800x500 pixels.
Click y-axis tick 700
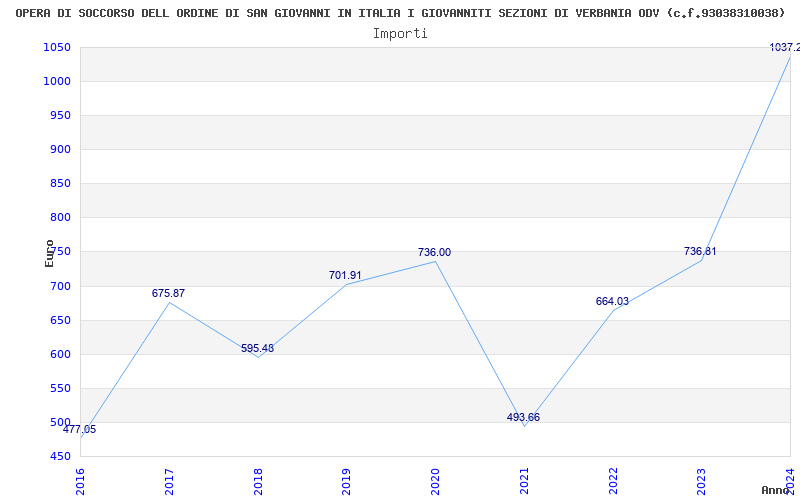point(61,286)
